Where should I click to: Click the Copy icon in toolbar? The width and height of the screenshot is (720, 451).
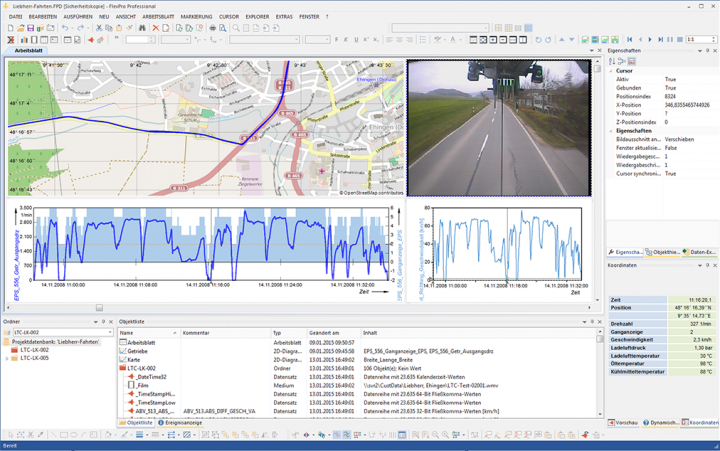tap(109, 28)
